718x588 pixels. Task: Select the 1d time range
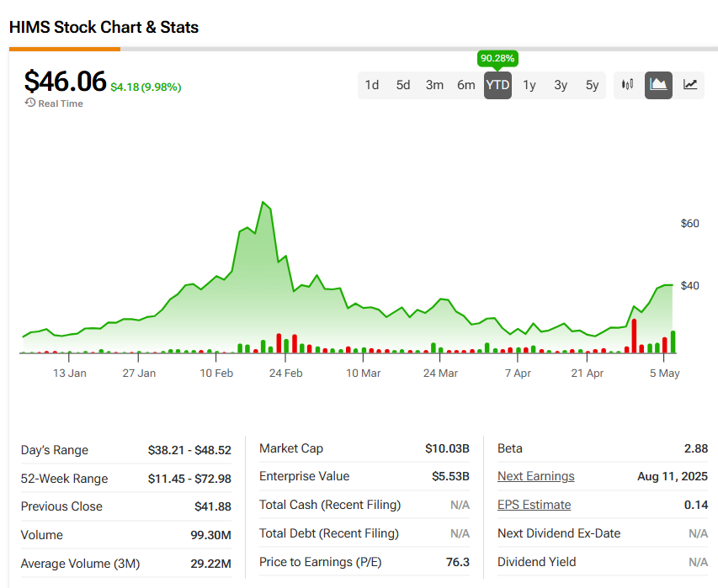click(x=372, y=85)
